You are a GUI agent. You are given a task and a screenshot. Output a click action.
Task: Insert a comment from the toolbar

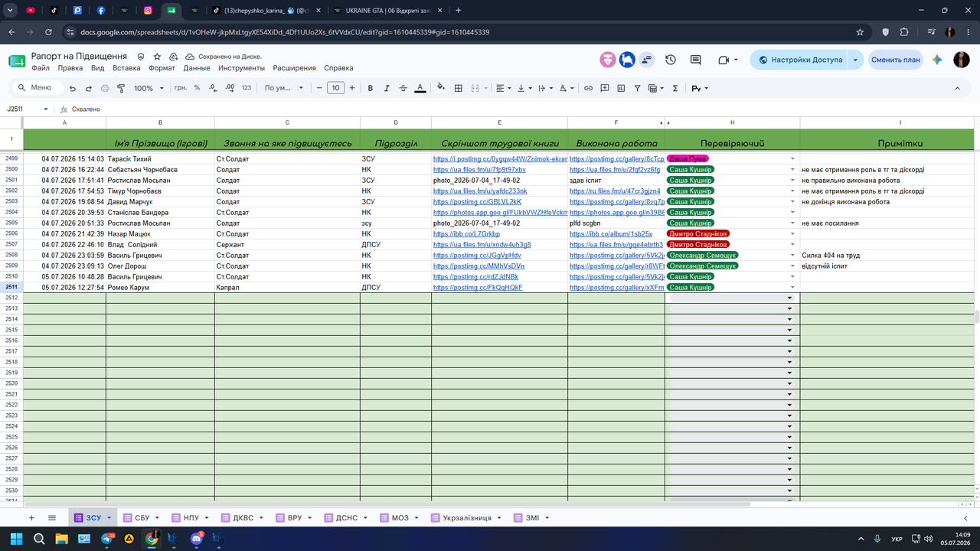point(605,88)
